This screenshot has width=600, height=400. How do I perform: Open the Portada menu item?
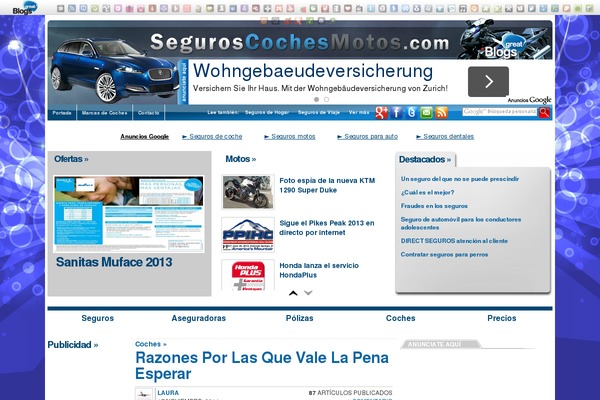(x=62, y=113)
